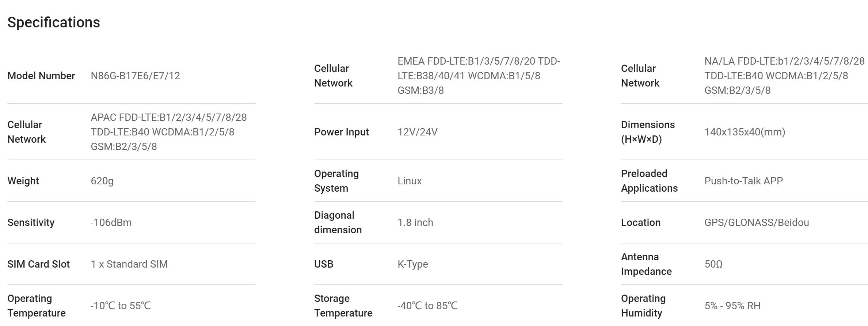868x326 pixels.
Task: Click the EMEA cellular network band text
Action: 479,76
